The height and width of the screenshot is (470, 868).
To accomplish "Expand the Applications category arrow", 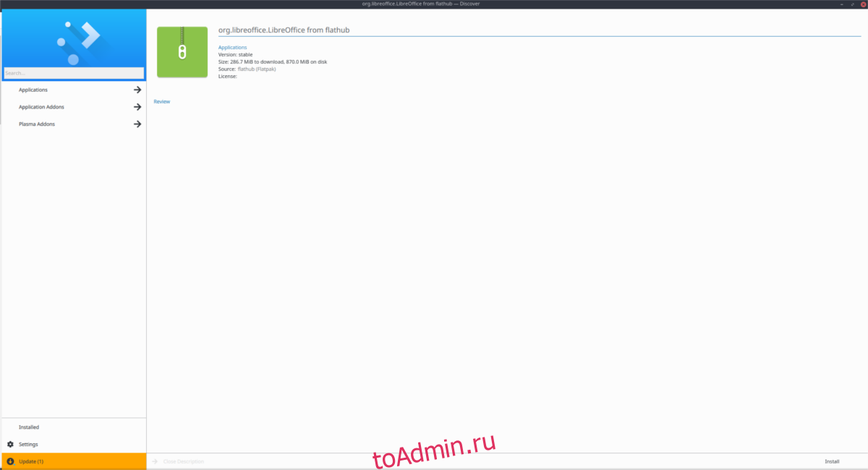I will tap(137, 90).
